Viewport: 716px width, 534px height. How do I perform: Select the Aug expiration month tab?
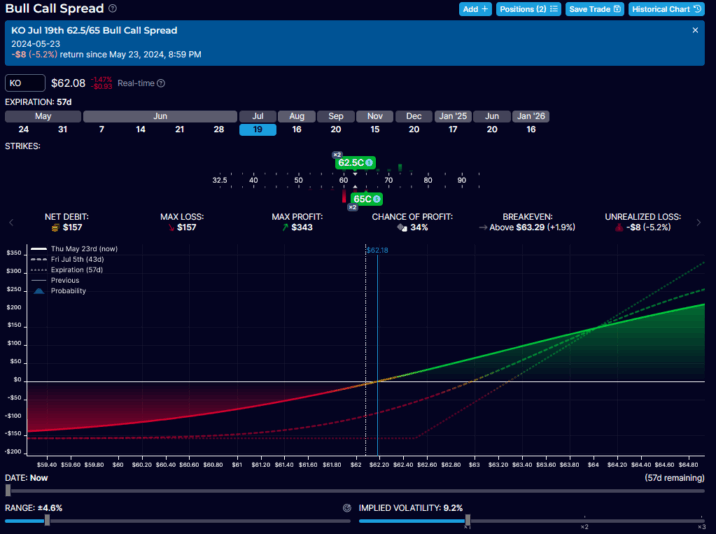coord(297,116)
